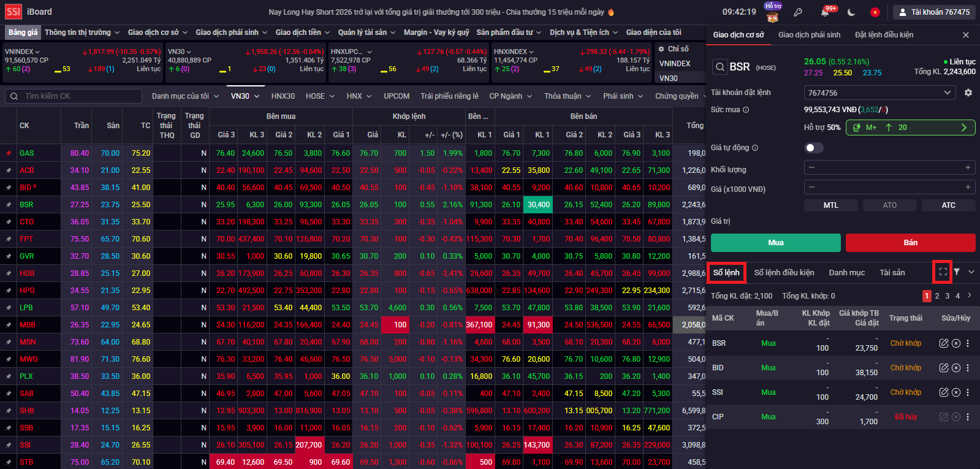980x469 pixels.
Task: Open order settings gear beside account 7674756
Action: pos(968,93)
